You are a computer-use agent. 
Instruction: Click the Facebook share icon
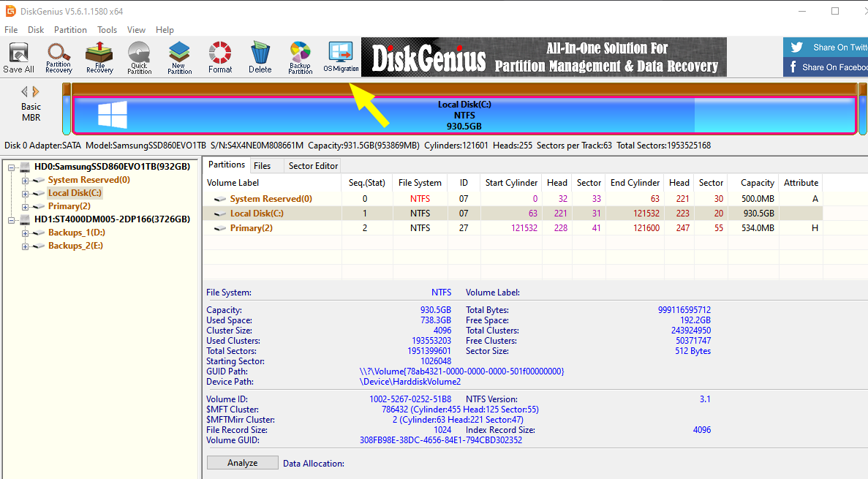(793, 67)
